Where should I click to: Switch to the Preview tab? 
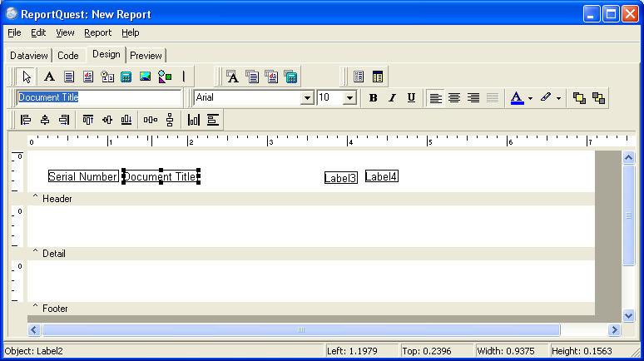point(146,56)
